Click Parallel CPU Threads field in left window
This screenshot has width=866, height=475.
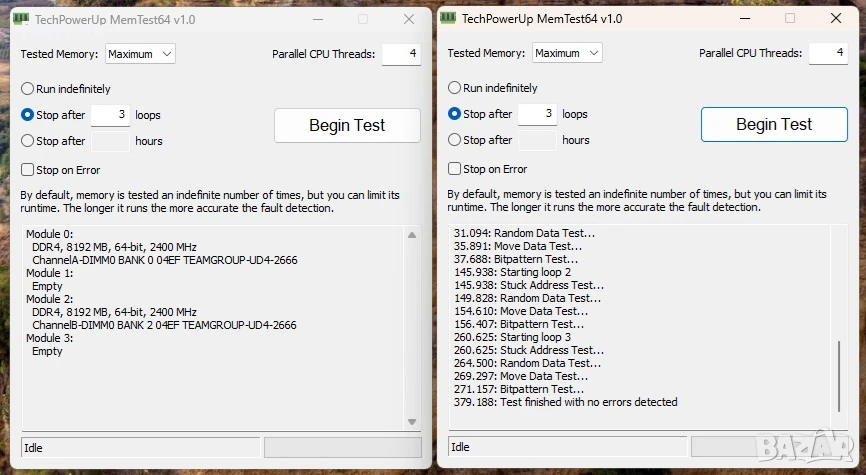tap(401, 54)
